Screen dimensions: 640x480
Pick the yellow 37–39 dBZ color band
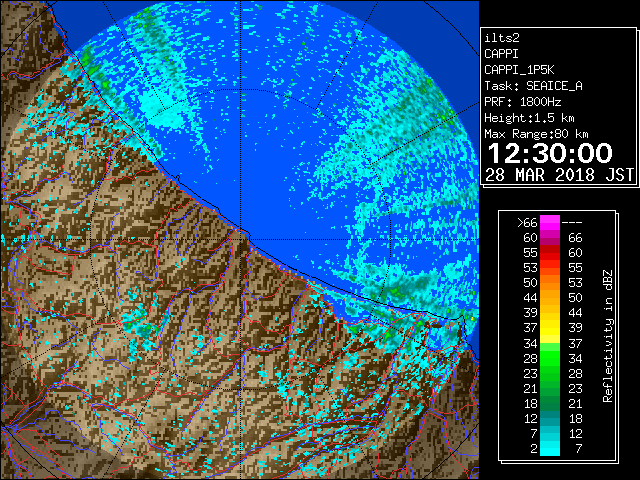pyautogui.click(x=550, y=328)
